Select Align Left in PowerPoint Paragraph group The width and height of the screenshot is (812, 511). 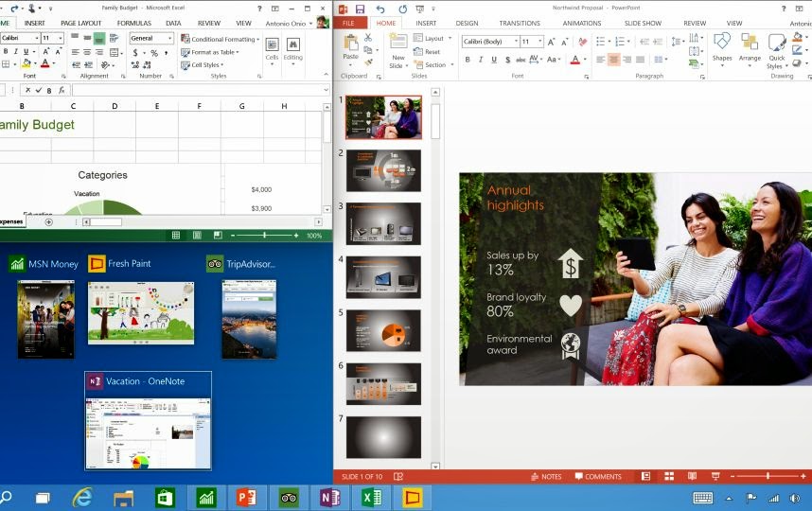click(x=601, y=60)
